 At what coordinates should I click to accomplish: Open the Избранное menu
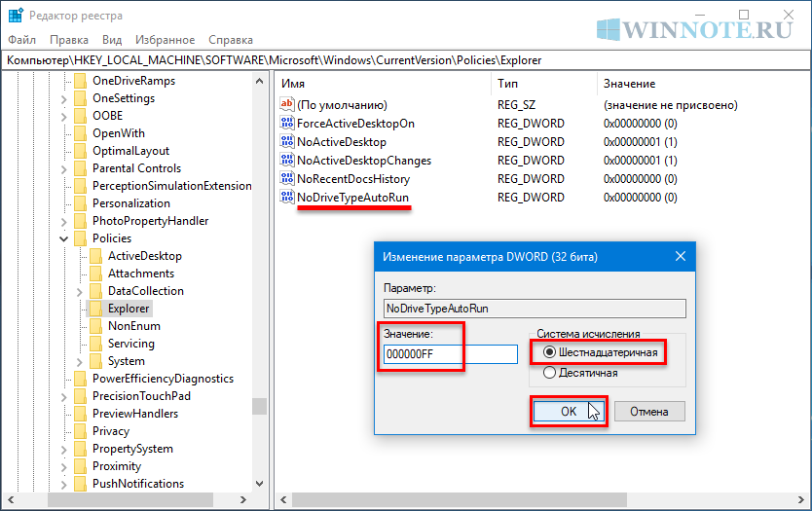[x=166, y=40]
